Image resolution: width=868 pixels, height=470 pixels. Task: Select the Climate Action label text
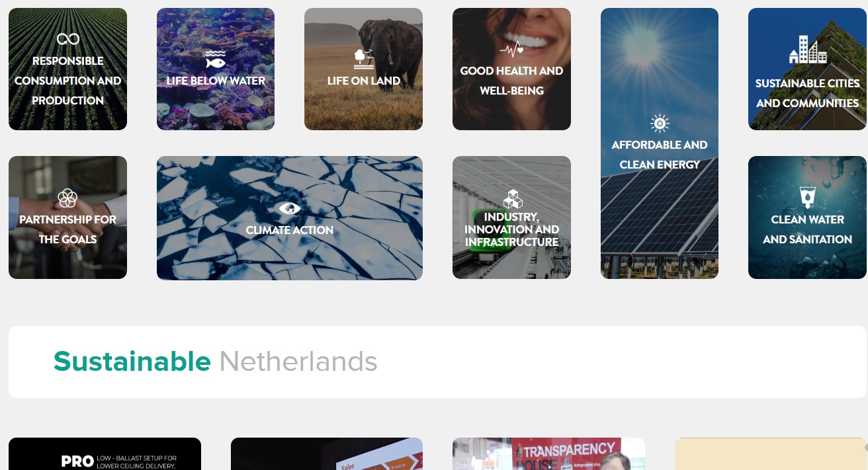tap(290, 230)
